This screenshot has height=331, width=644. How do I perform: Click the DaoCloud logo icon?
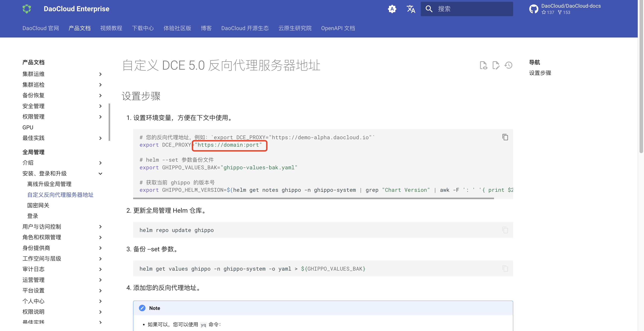pyautogui.click(x=27, y=9)
